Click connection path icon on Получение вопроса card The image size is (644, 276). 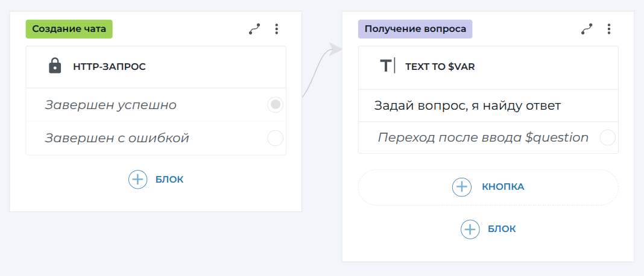pos(586,29)
